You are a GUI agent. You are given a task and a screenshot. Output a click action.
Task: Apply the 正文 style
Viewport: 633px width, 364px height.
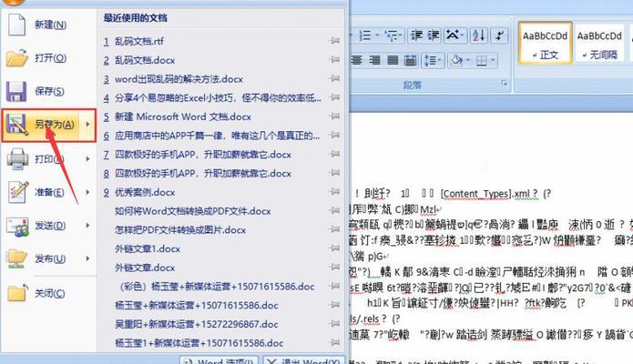coord(545,43)
